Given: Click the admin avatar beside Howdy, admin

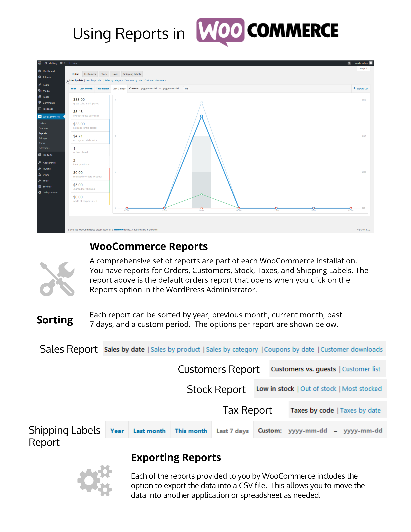Looking at the screenshot, I should [x=371, y=63].
